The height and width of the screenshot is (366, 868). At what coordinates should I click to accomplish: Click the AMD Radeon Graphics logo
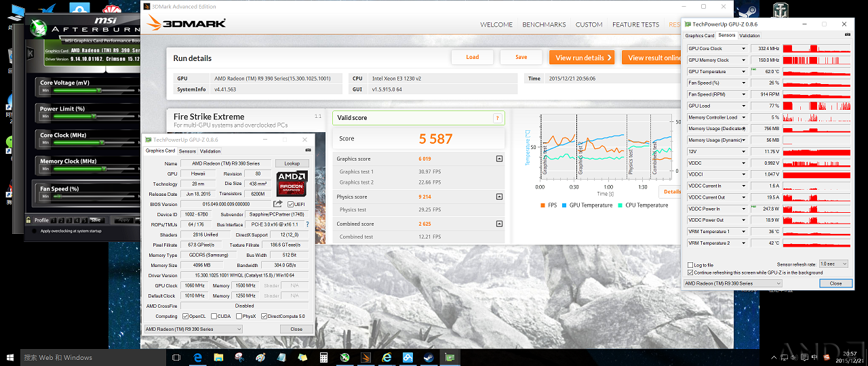(292, 184)
